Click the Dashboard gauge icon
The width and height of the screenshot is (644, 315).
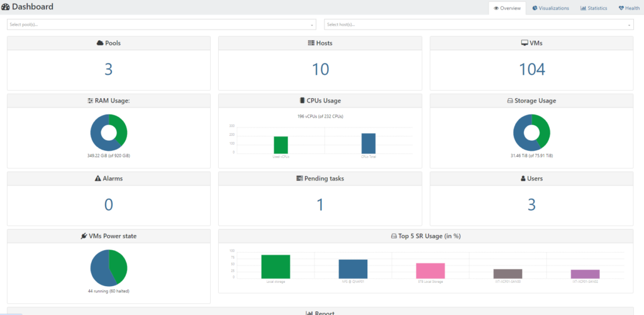click(x=6, y=7)
